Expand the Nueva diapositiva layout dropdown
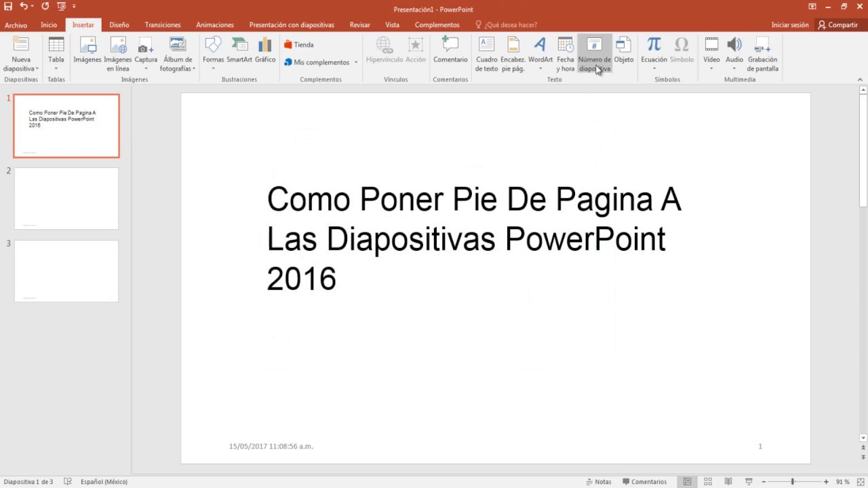Viewport: 868px width, 488px height. click(21, 68)
